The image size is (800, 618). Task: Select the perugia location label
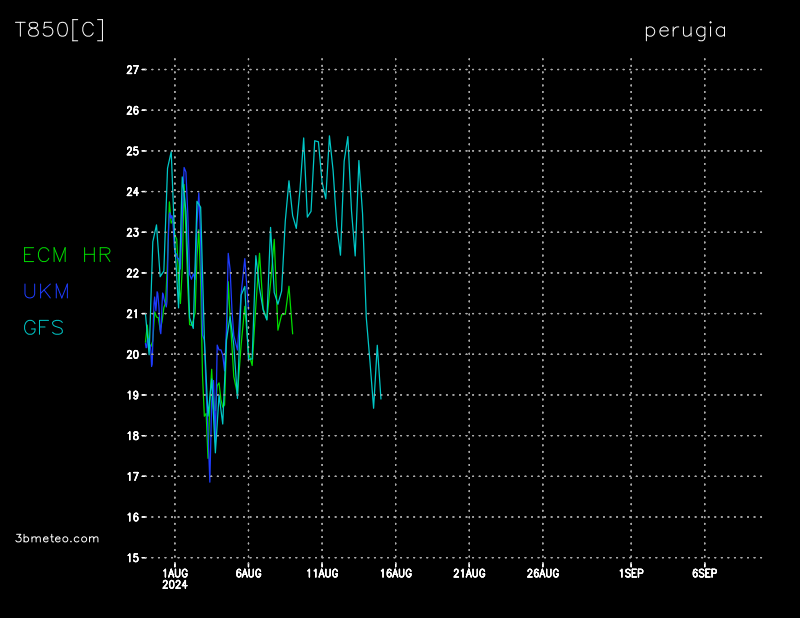click(x=685, y=31)
